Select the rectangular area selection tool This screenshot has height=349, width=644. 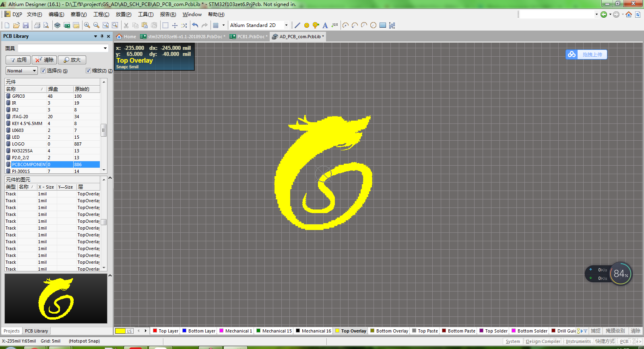165,25
